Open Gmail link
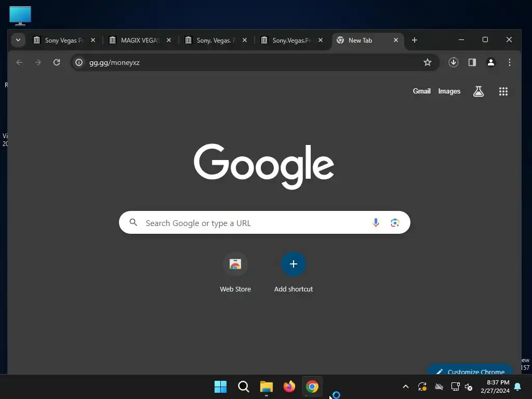Screen dimensions: 532x399 421,91
